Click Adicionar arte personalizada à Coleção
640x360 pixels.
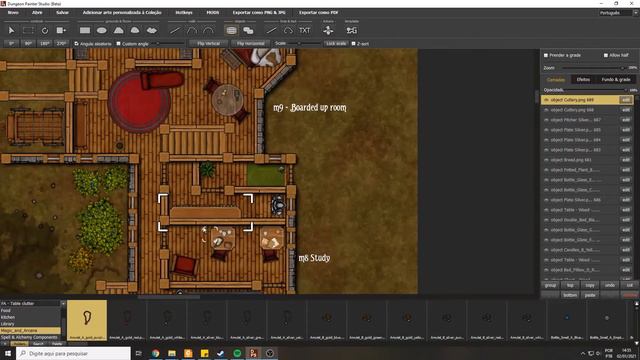tap(122, 13)
